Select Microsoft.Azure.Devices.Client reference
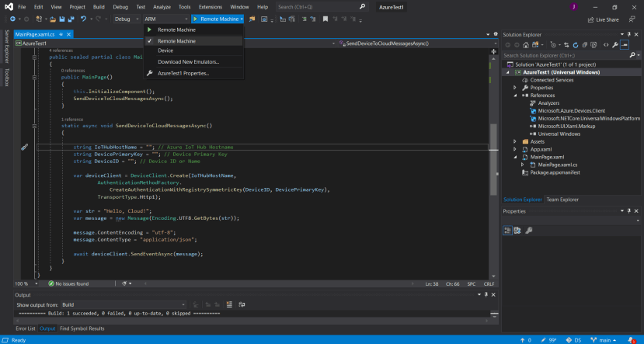The image size is (644, 344). (571, 111)
